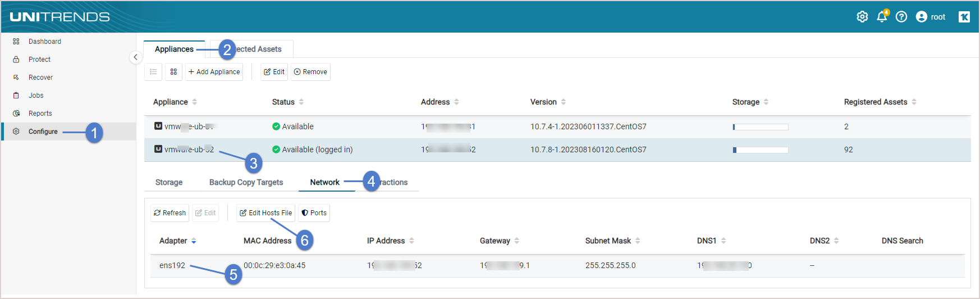
Task: Open the root user account menu
Action: [x=931, y=17]
